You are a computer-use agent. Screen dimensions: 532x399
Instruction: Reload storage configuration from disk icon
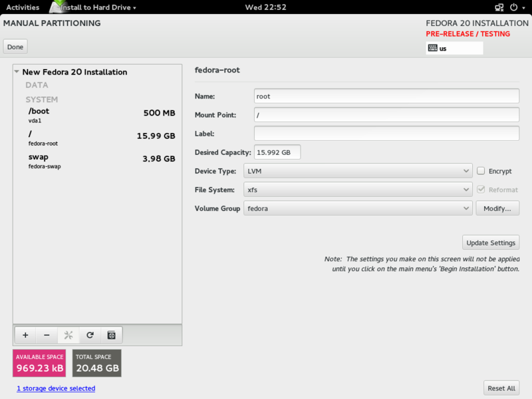click(90, 335)
